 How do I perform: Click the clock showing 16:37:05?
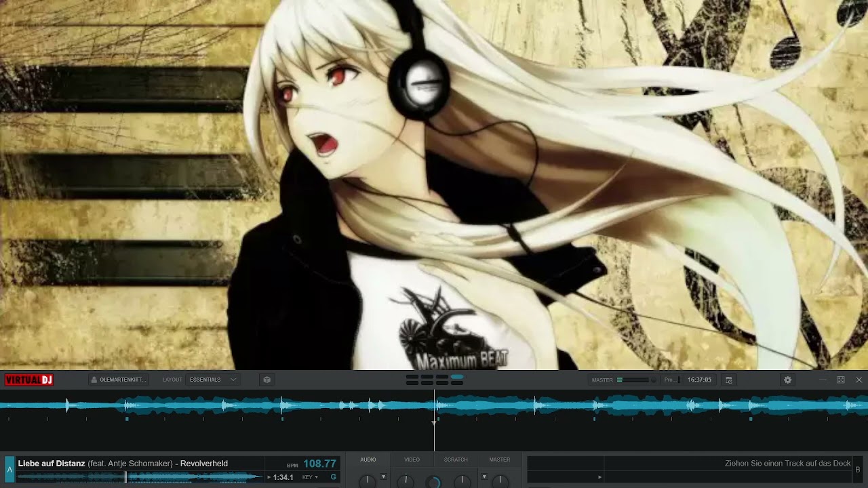[x=700, y=380]
